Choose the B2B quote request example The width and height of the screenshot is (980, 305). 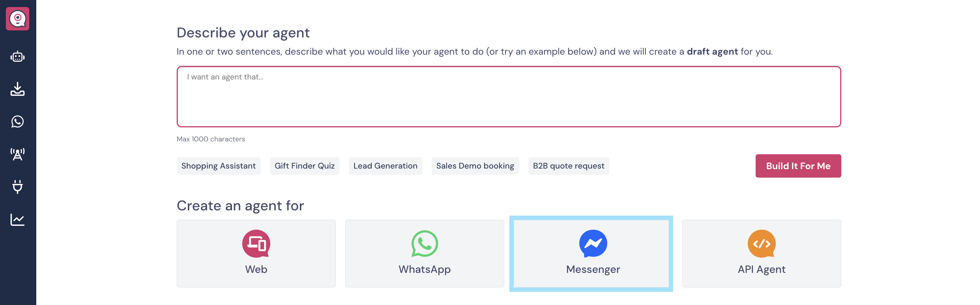point(568,166)
